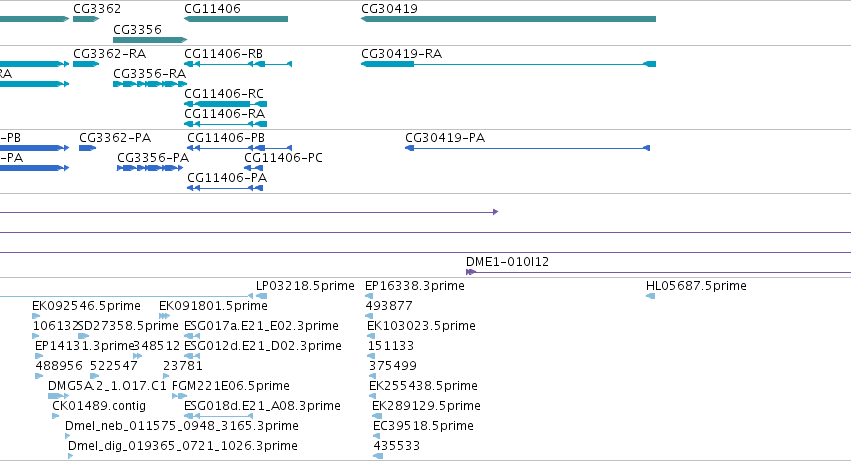The width and height of the screenshot is (851, 461).
Task: Click the CG30419 gene bar
Action: click(509, 19)
